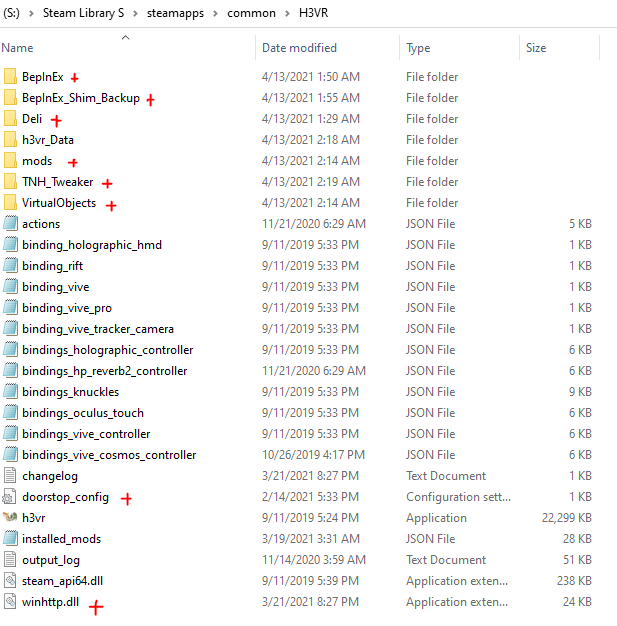Image resolution: width=617 pixels, height=626 pixels.
Task: Click bindings_holographic_controller file icon
Action: pyautogui.click(x=10, y=350)
